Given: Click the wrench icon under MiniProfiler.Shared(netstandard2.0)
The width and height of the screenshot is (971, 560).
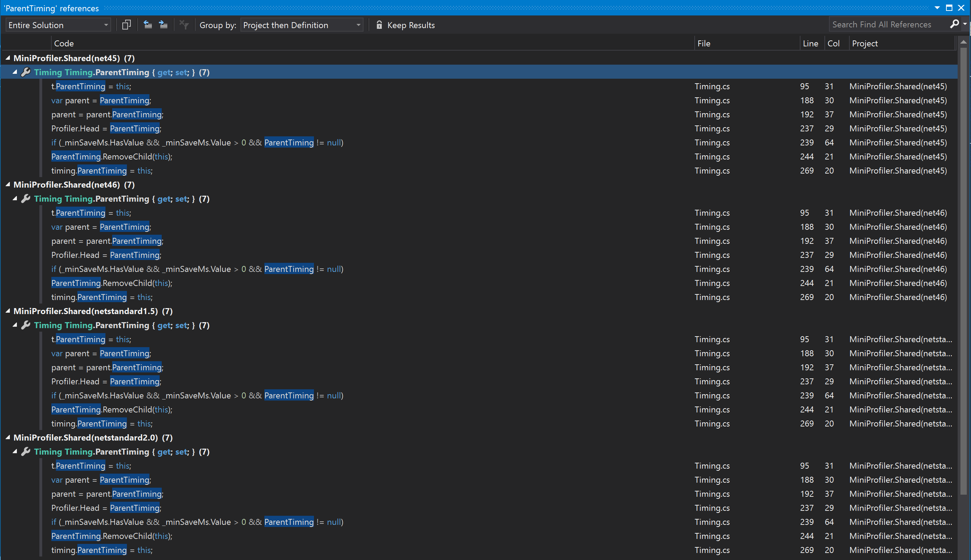Looking at the screenshot, I should pos(26,451).
